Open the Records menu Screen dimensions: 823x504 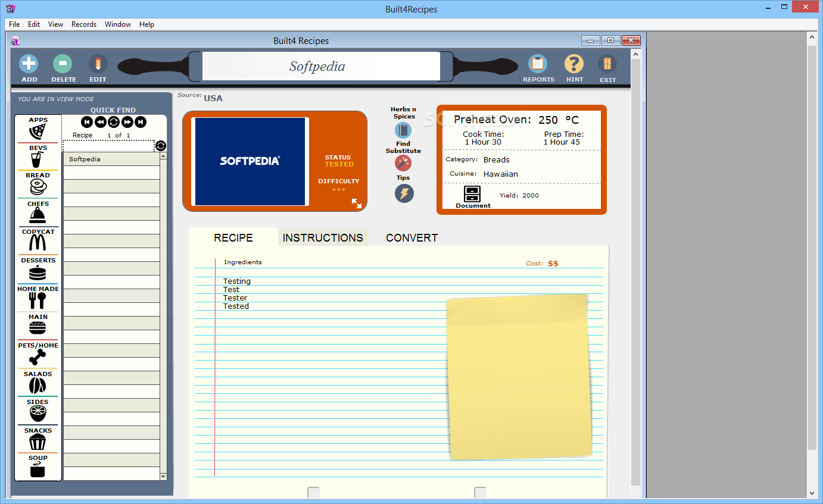click(x=84, y=24)
